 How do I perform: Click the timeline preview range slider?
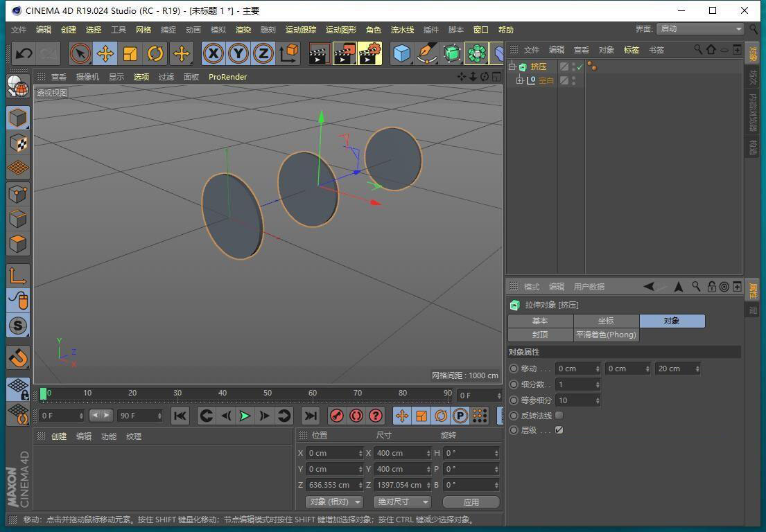pos(101,416)
